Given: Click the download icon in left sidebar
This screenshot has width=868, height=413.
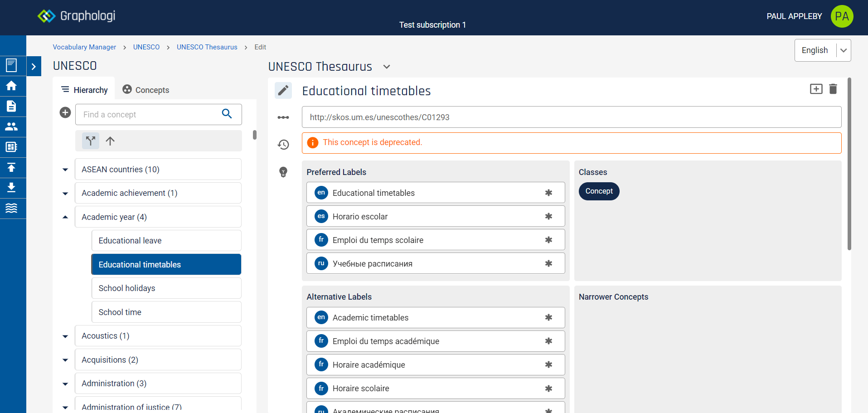Looking at the screenshot, I should 11,188.
